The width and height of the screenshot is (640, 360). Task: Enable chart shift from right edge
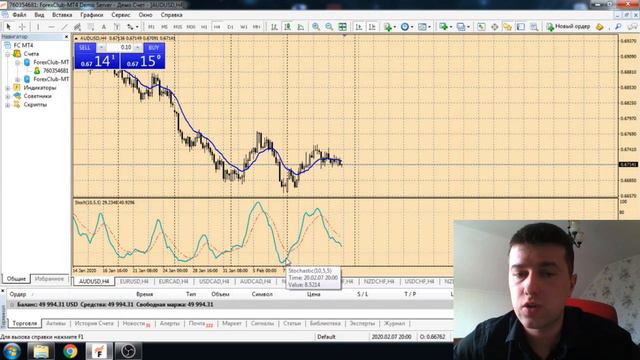(372, 27)
